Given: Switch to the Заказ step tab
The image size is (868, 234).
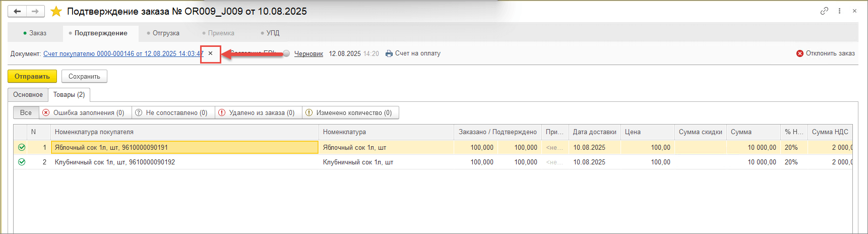Looking at the screenshot, I should tap(35, 33).
